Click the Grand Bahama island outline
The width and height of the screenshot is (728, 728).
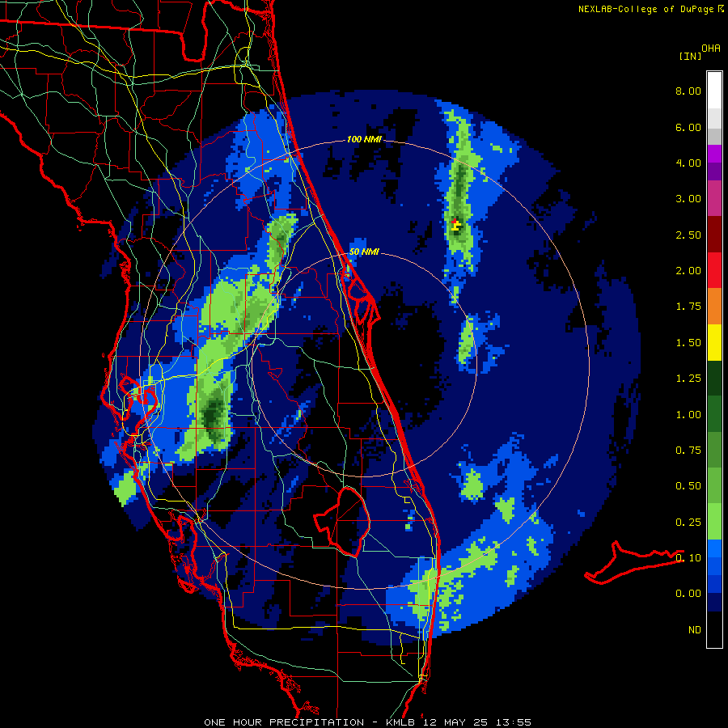[x=633, y=562]
